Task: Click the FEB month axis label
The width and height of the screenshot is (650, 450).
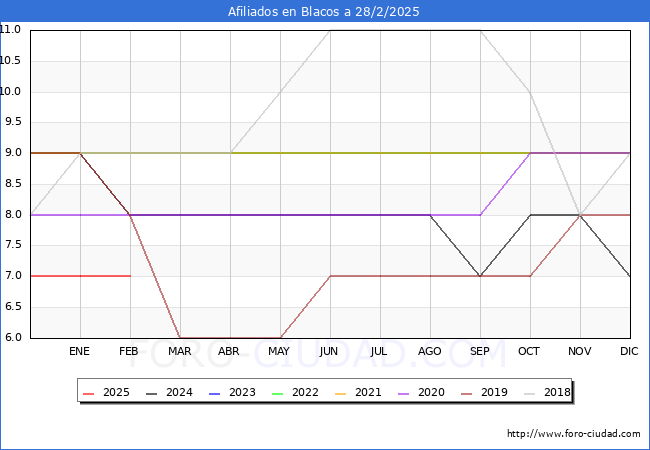Action: [129, 351]
